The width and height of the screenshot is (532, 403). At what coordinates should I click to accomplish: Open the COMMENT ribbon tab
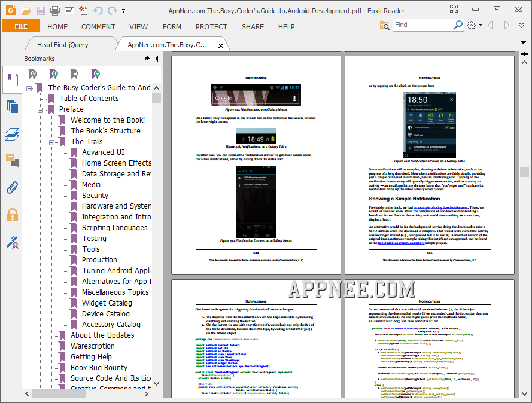[98, 26]
